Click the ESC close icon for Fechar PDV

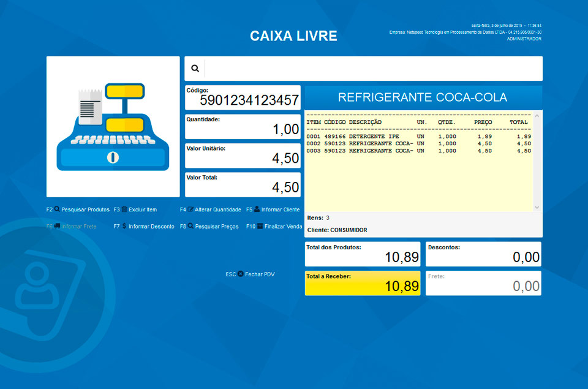click(x=240, y=274)
